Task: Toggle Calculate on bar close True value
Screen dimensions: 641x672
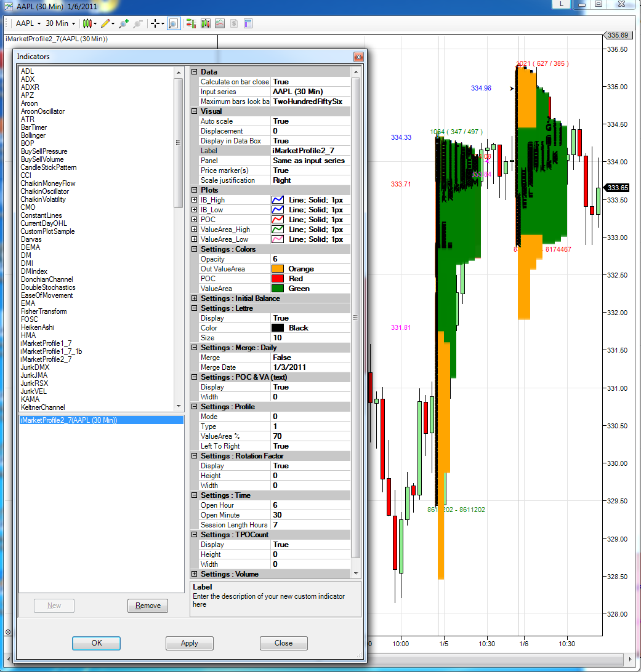Action: [310, 82]
